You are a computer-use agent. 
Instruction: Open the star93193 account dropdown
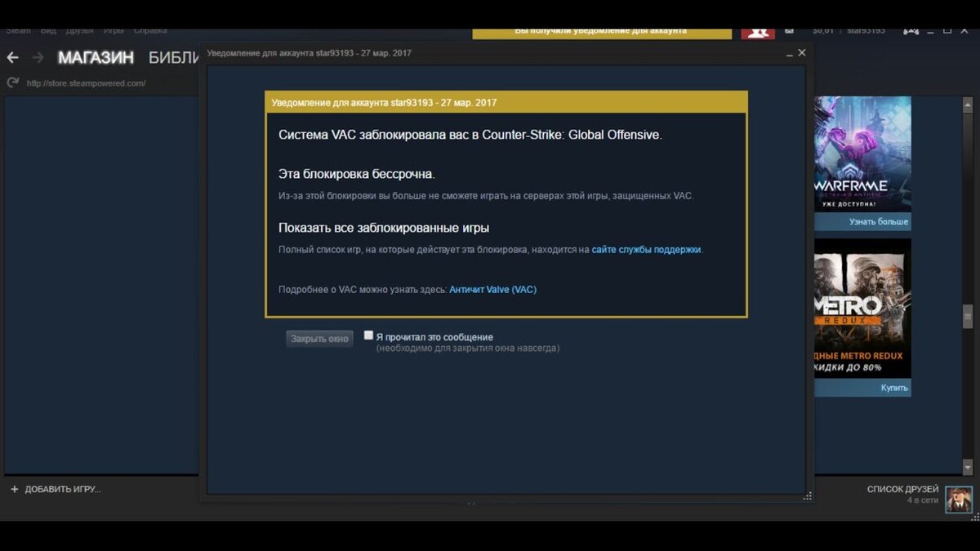866,31
